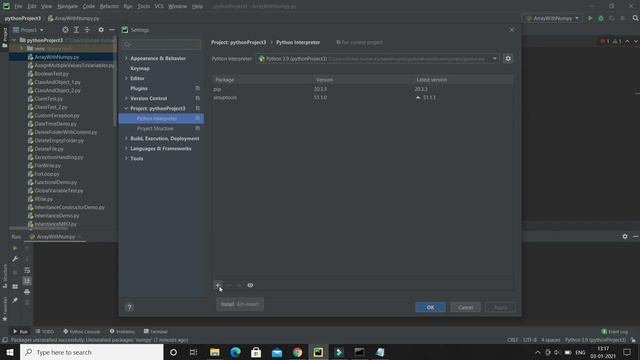The height and width of the screenshot is (360, 640).
Task: Open the View menu
Action: click(47, 6)
